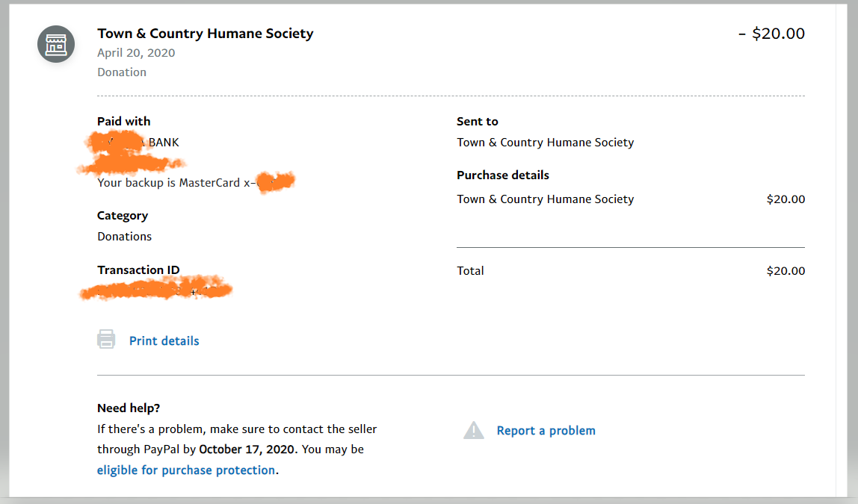858x504 pixels.
Task: Click the item name under Purchase details
Action: (545, 199)
